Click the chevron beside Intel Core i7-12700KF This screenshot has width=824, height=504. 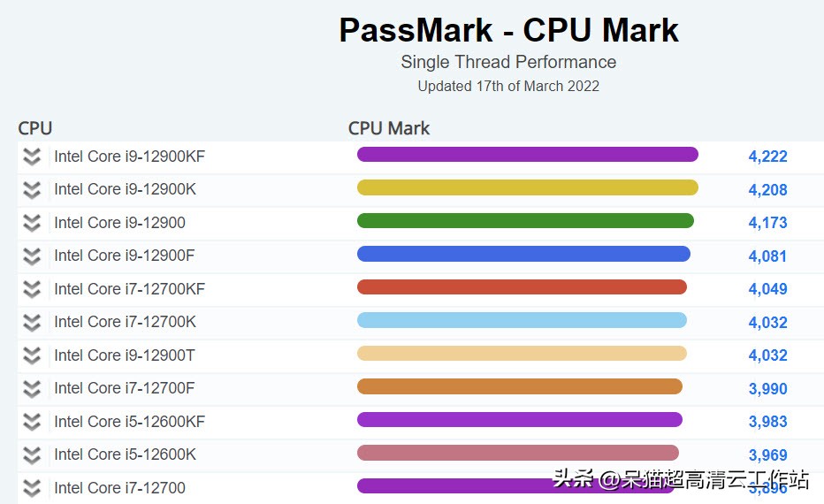(x=32, y=289)
